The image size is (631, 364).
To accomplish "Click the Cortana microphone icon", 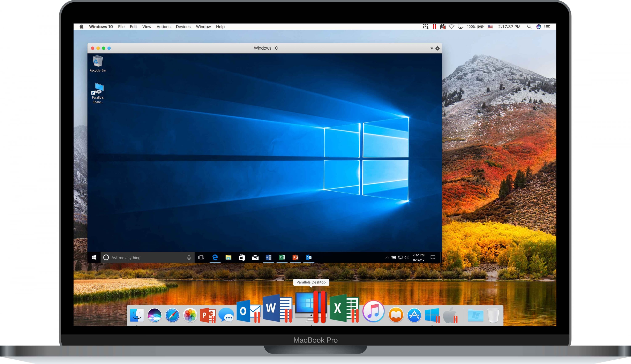I will click(189, 257).
